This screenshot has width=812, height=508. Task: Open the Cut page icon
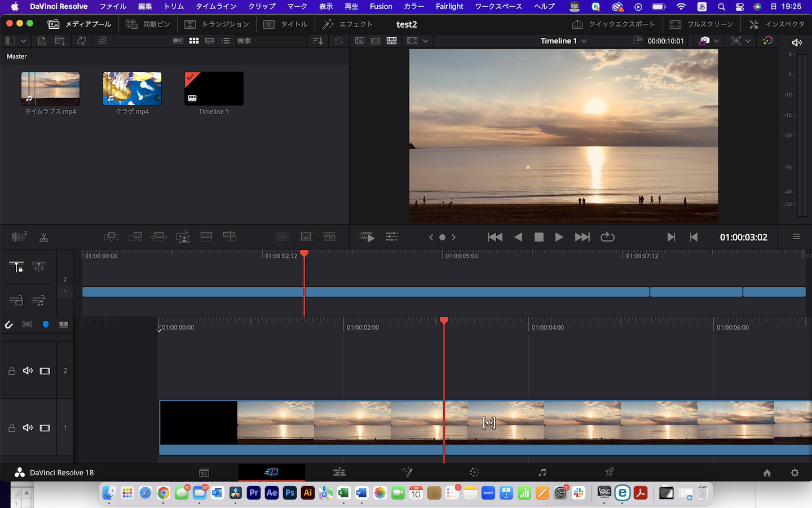[x=271, y=472]
